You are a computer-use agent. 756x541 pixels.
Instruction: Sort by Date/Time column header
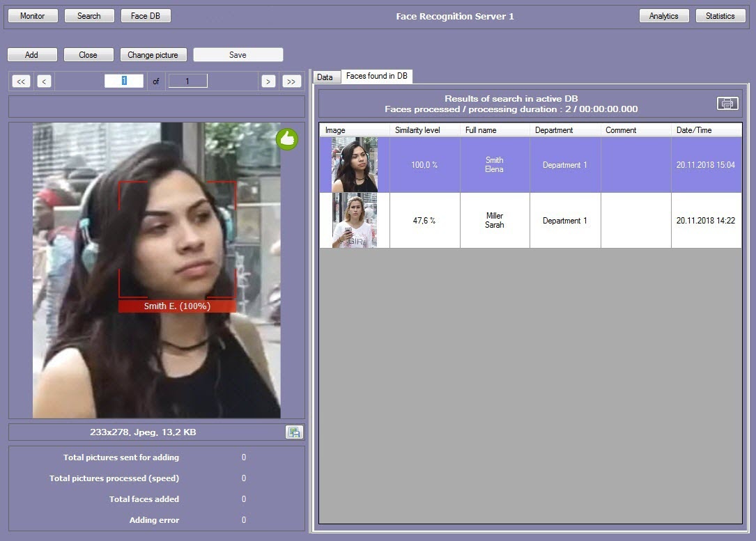click(x=707, y=130)
